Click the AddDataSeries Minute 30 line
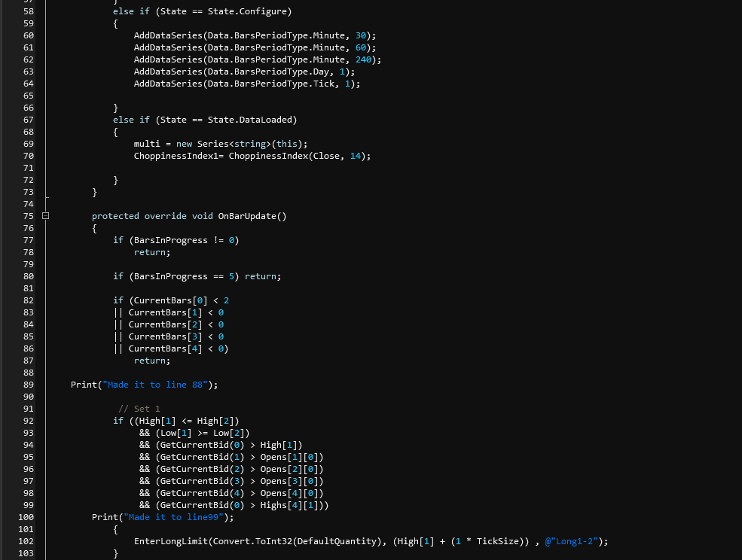Viewport: 742px width, 560px height. 255,35
